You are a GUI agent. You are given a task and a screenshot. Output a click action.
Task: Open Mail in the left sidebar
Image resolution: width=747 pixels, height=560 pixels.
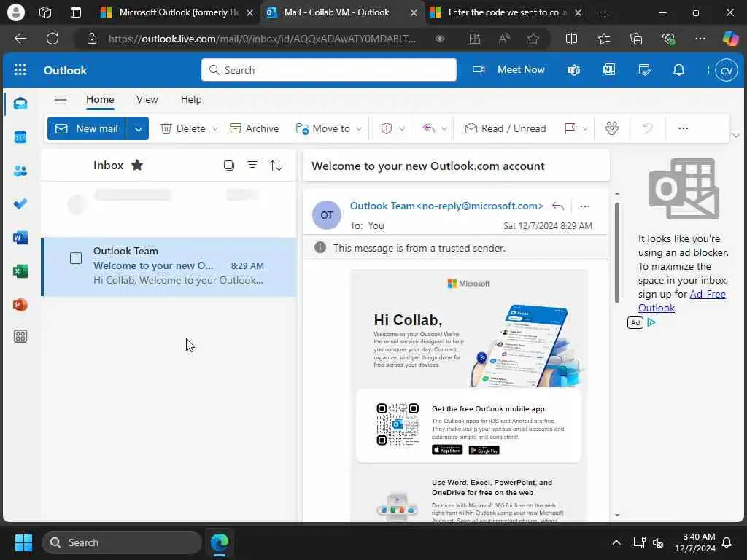(20, 104)
